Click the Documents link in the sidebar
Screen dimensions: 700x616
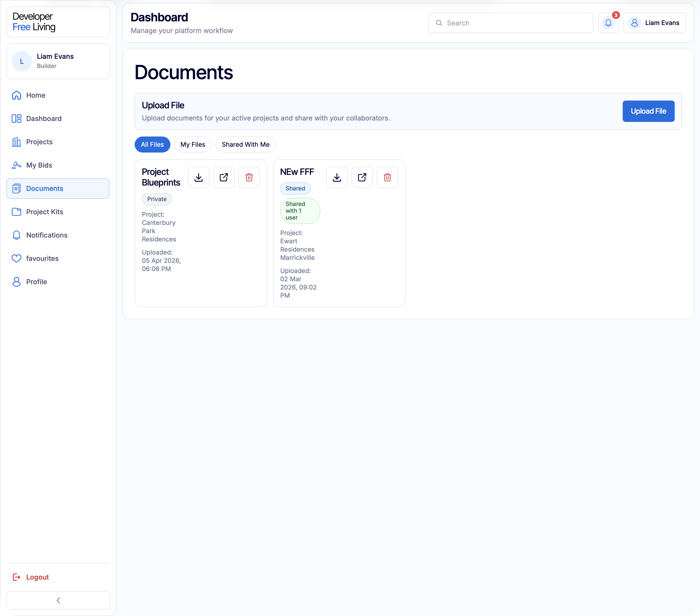point(58,188)
